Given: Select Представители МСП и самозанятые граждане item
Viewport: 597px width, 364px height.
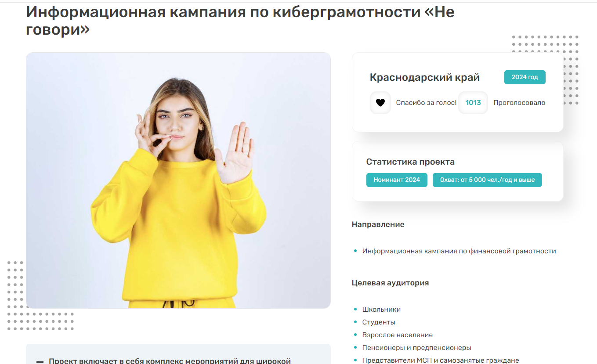Looking at the screenshot, I should tap(441, 360).
